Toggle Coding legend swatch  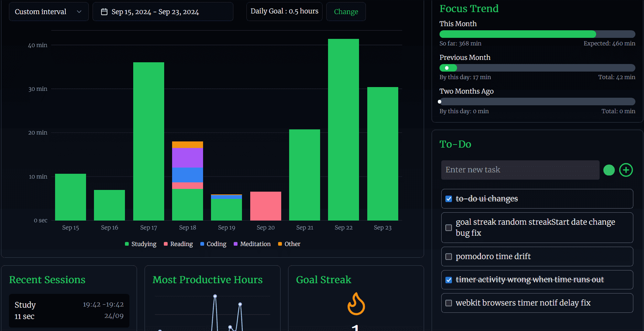tap(202, 244)
